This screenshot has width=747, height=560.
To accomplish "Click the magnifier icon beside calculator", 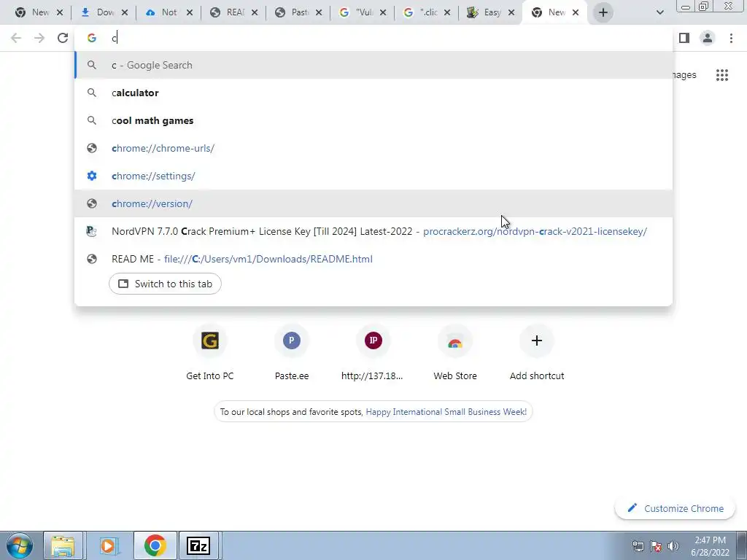I will 91,93.
